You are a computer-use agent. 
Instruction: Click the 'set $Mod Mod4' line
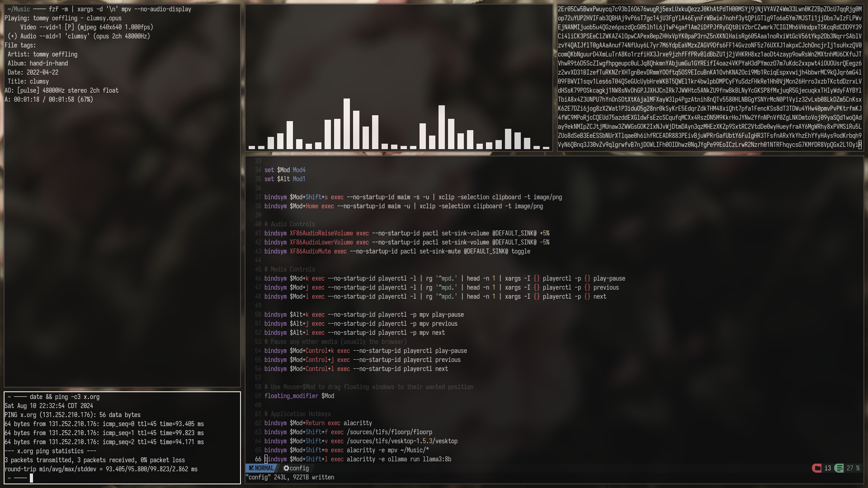point(285,170)
